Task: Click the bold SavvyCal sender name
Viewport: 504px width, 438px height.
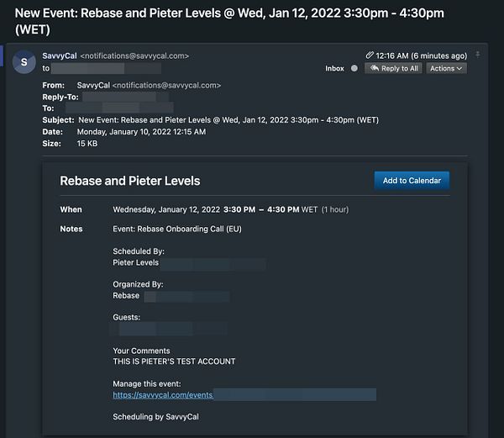Action: click(60, 56)
